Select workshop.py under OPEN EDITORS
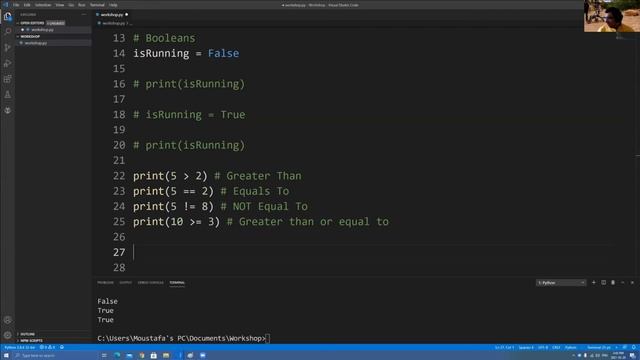640x360 pixels. pyautogui.click(x=54, y=30)
